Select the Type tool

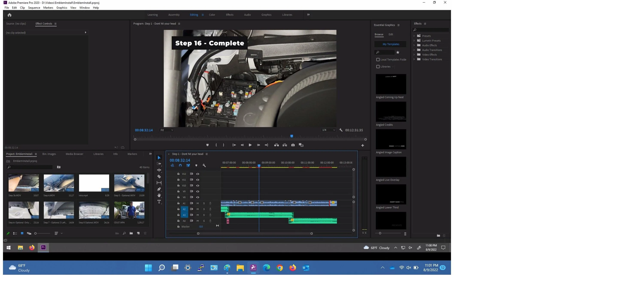tap(159, 202)
